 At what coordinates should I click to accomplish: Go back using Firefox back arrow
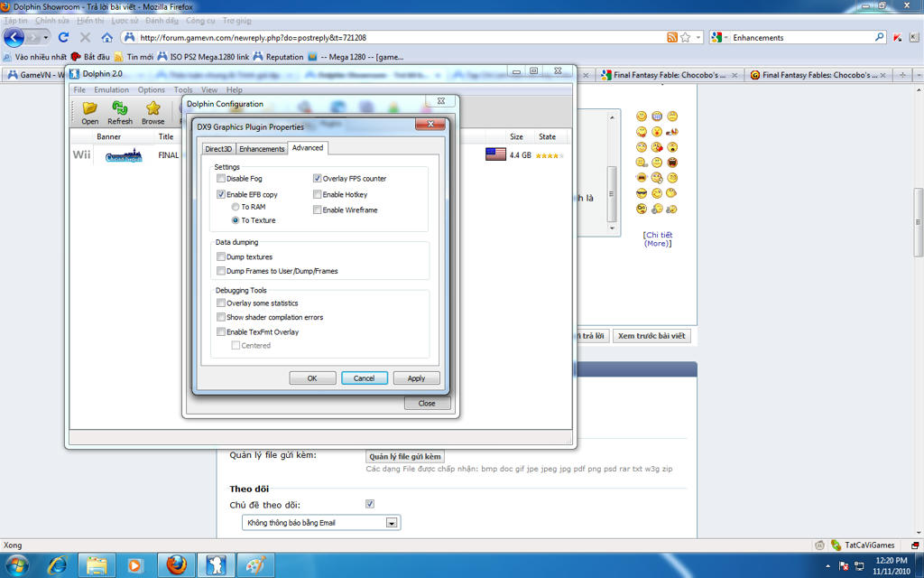(14, 37)
